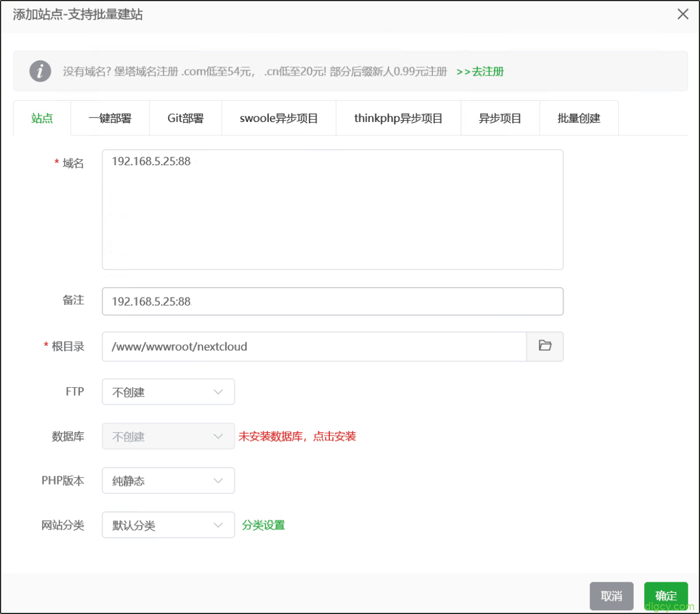Click 未安装数据库，点击安装 link

point(298,436)
